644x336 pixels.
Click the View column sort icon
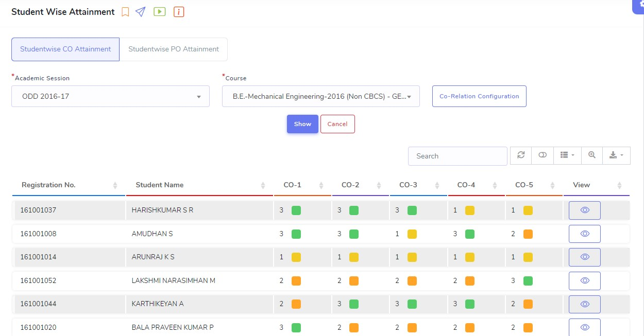pyautogui.click(x=619, y=186)
